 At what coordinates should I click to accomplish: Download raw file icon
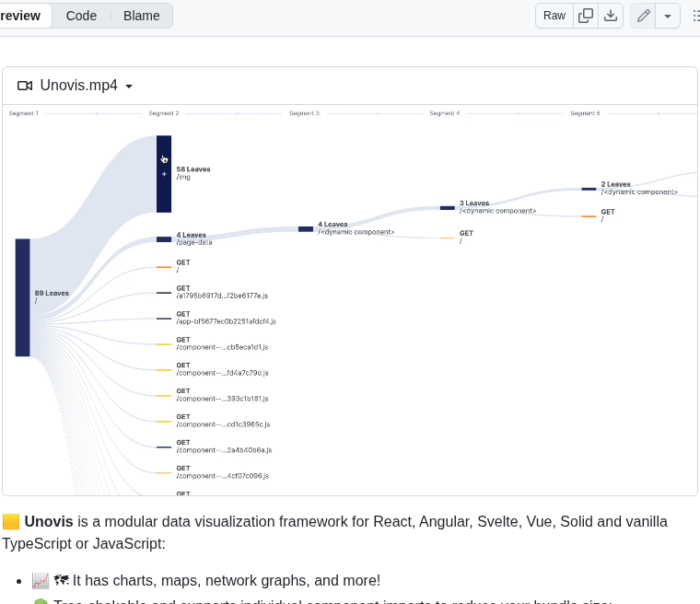click(611, 16)
